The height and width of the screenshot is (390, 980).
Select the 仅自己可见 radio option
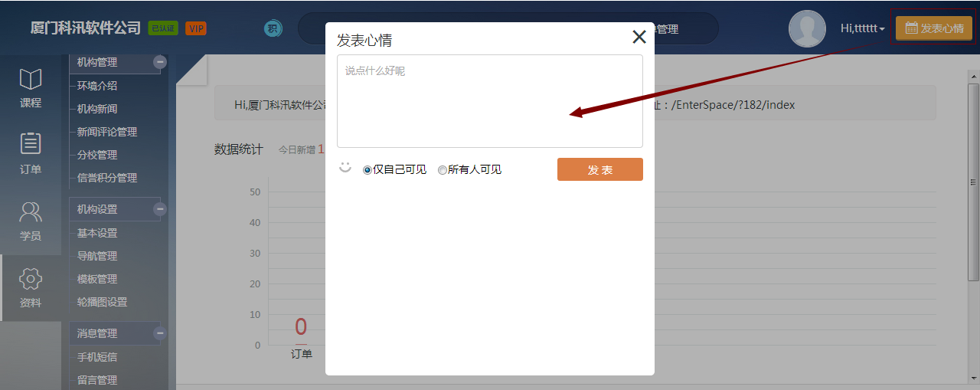(367, 170)
